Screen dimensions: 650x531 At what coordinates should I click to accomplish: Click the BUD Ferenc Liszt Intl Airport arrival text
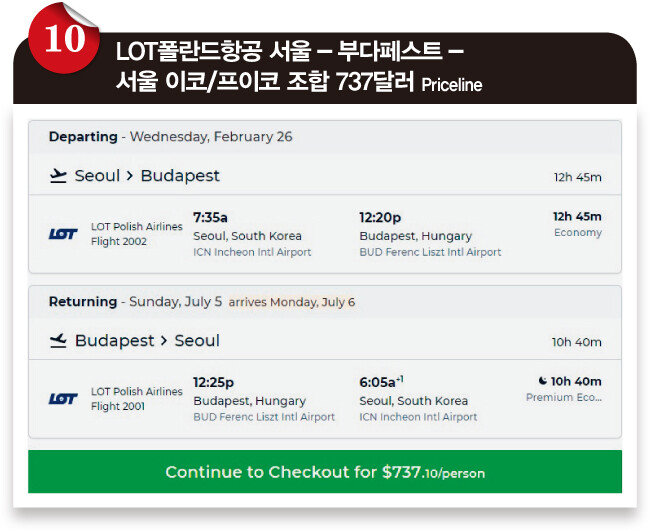pyautogui.click(x=430, y=252)
